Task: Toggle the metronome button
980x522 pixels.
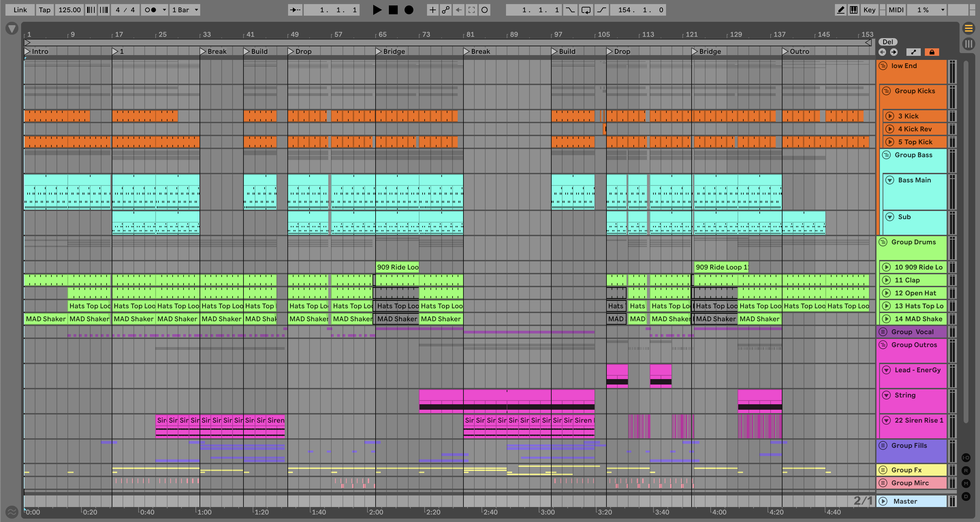Action: 151,10
